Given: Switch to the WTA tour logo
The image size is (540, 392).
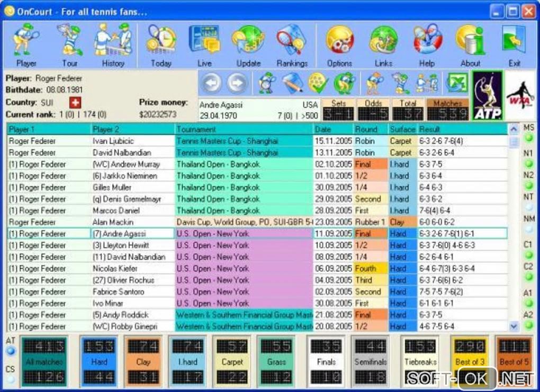Looking at the screenshot, I should [520, 96].
